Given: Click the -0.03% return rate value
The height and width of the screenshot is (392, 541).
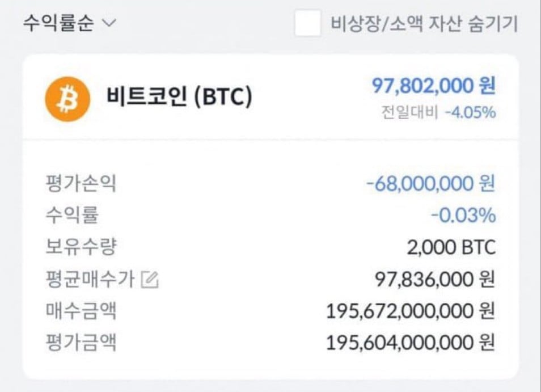Looking at the screenshot, I should click(463, 216).
